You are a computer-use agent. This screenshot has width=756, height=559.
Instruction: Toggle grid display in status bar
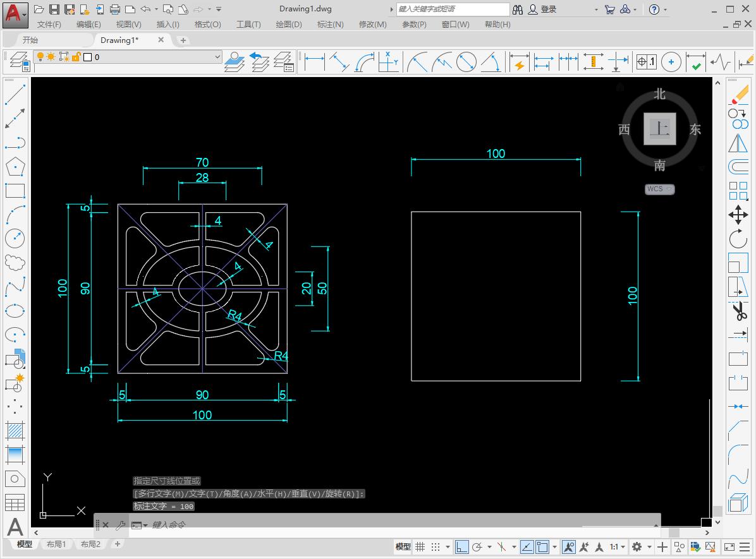click(x=421, y=547)
